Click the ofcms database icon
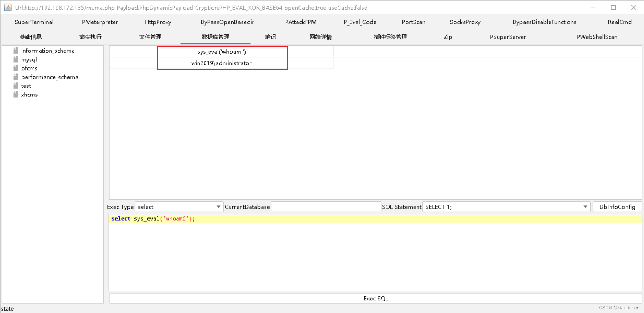This screenshot has width=644, height=313. [x=16, y=68]
